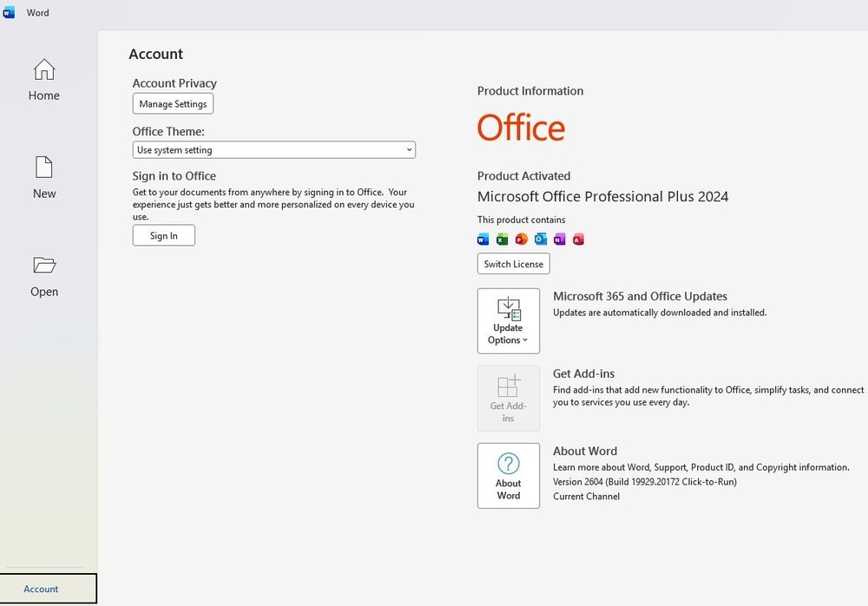
Task: Click the 'Version 2604' build text
Action: click(x=645, y=482)
